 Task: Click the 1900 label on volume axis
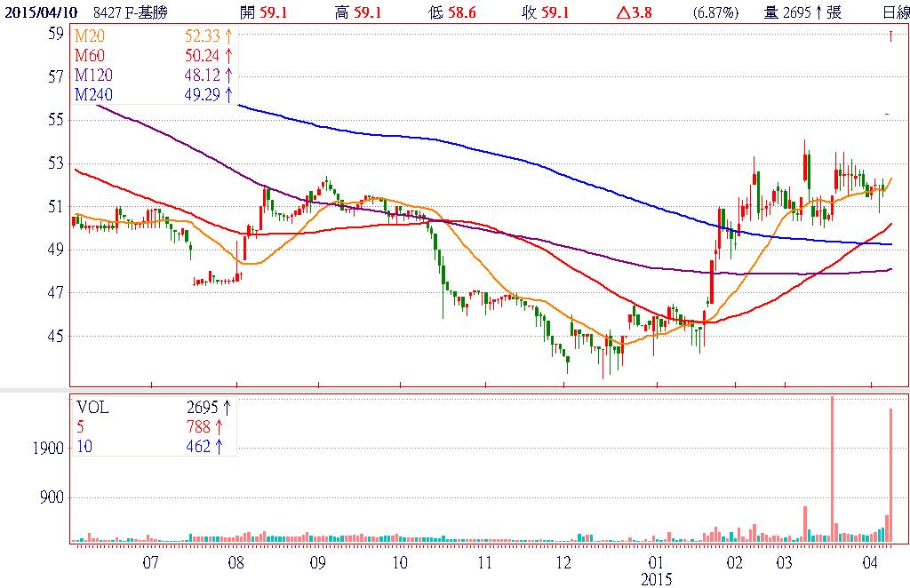(x=48, y=449)
